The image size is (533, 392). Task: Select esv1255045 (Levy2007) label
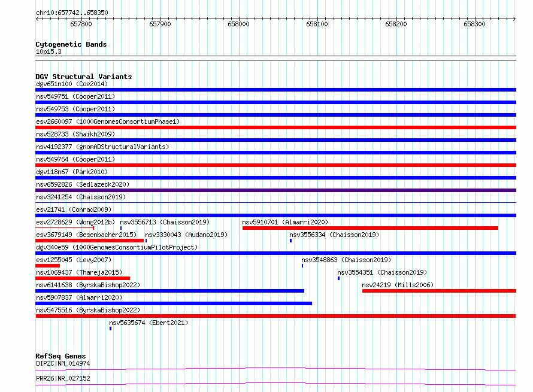[x=74, y=260]
